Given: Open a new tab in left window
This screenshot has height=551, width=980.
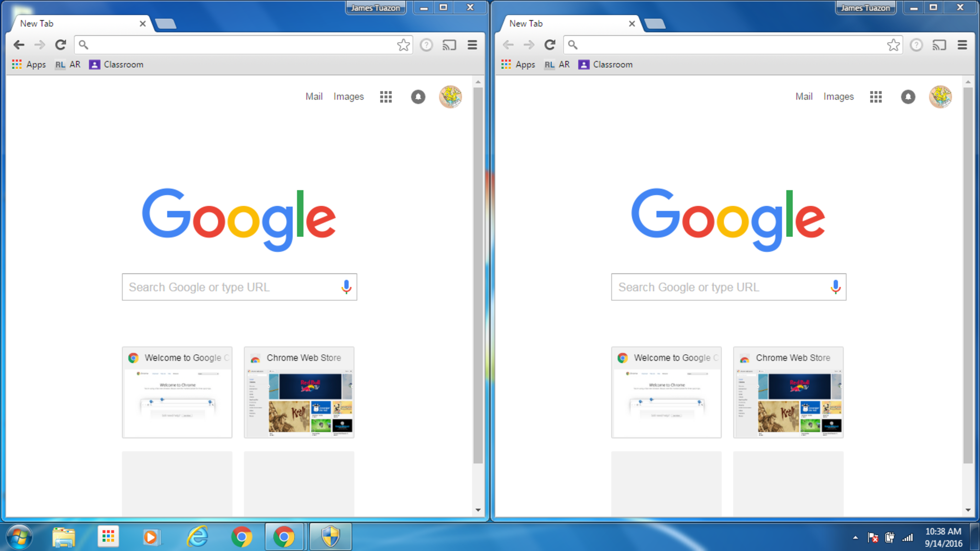Looking at the screenshot, I should (166, 24).
